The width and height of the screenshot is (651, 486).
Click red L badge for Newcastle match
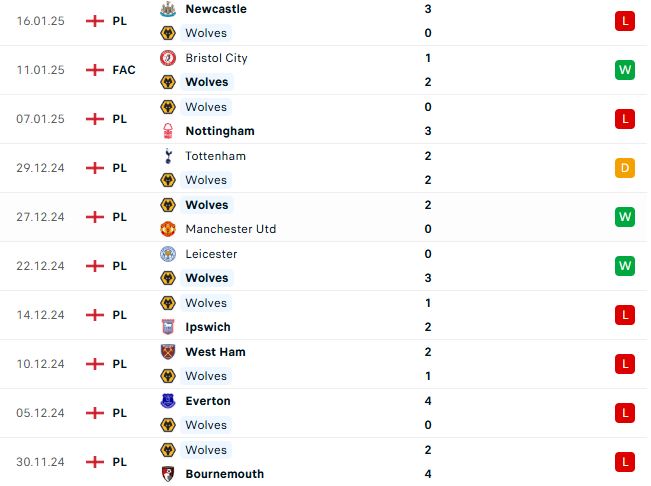click(625, 21)
